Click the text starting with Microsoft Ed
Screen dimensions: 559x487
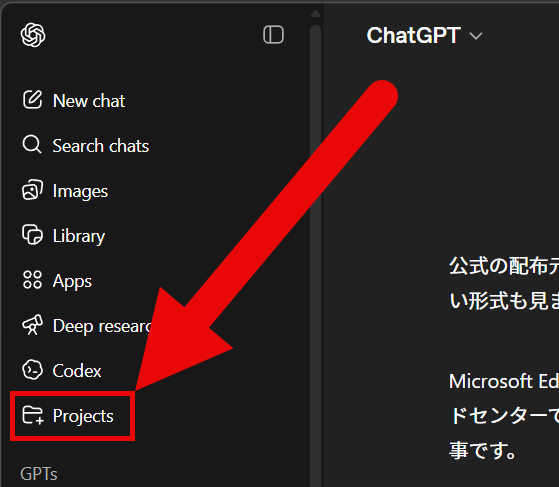504,381
